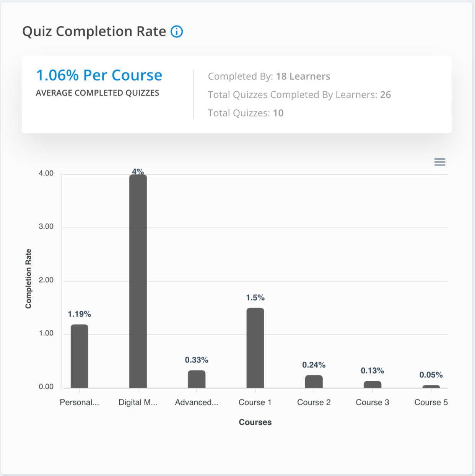
Task: Select the Course 1 bar
Action: [255, 348]
